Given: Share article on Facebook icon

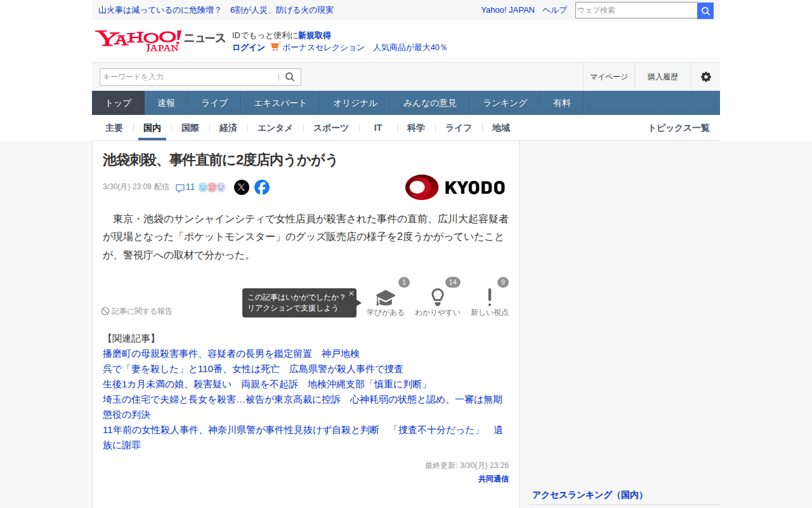Looking at the screenshot, I should pyautogui.click(x=262, y=187).
